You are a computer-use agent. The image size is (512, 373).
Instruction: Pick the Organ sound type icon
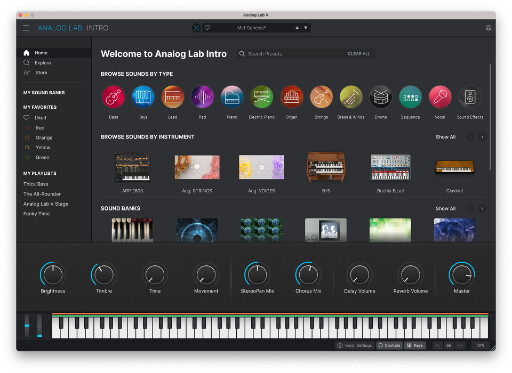point(291,97)
